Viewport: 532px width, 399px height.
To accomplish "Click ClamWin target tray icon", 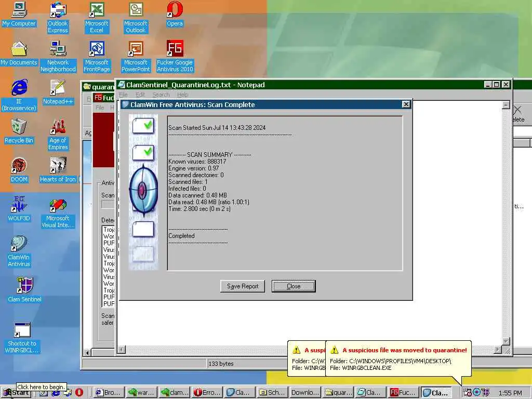I will click(x=476, y=392).
